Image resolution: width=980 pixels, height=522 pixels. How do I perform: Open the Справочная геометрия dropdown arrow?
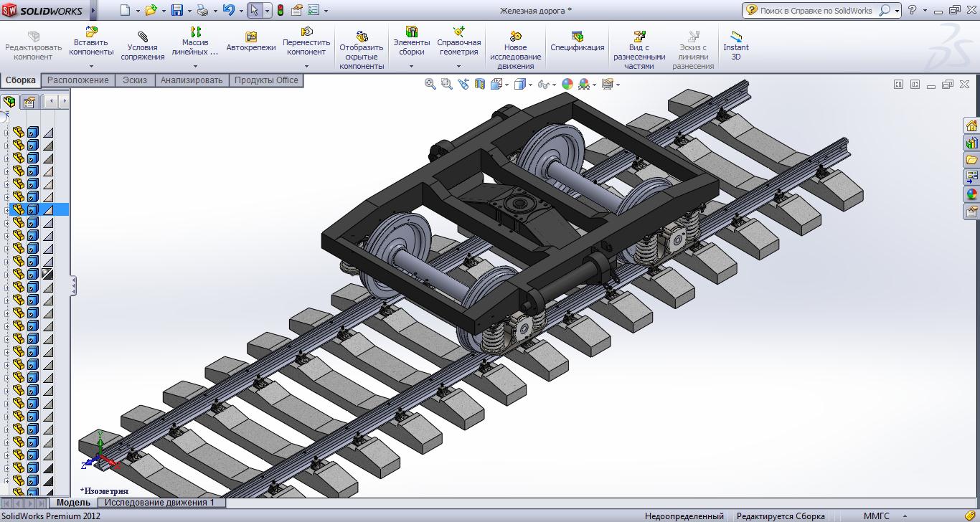coord(458,67)
